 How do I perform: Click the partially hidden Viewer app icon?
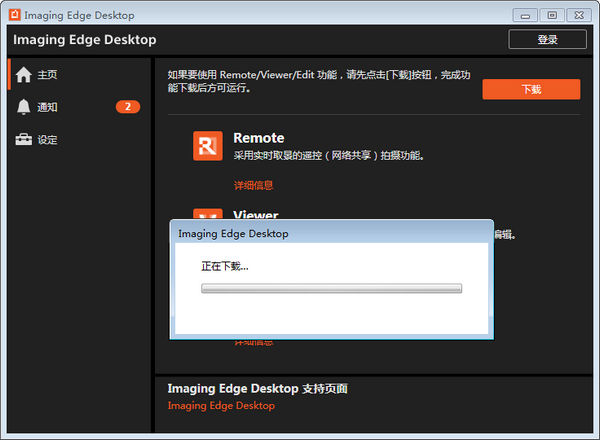pyautogui.click(x=208, y=213)
